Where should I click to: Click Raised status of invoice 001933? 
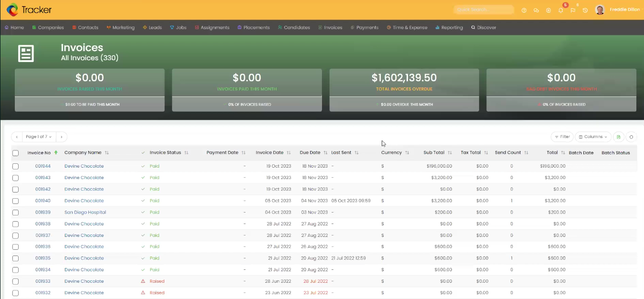pos(157,281)
